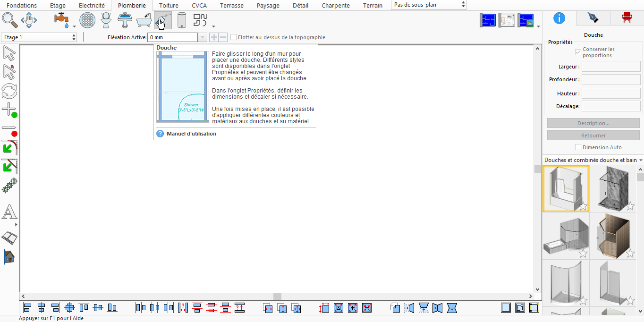Click the canvas horizontal scrollbar thumb

pos(277,297)
